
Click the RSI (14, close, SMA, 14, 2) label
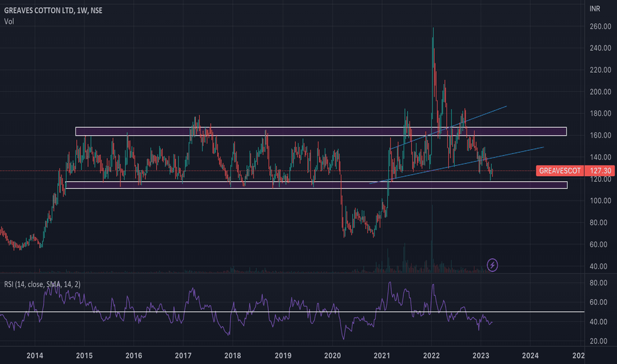pyautogui.click(x=42, y=284)
